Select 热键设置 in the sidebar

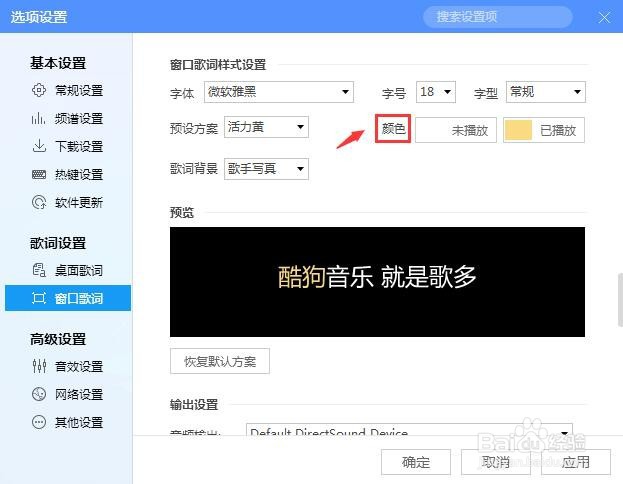pos(68,174)
